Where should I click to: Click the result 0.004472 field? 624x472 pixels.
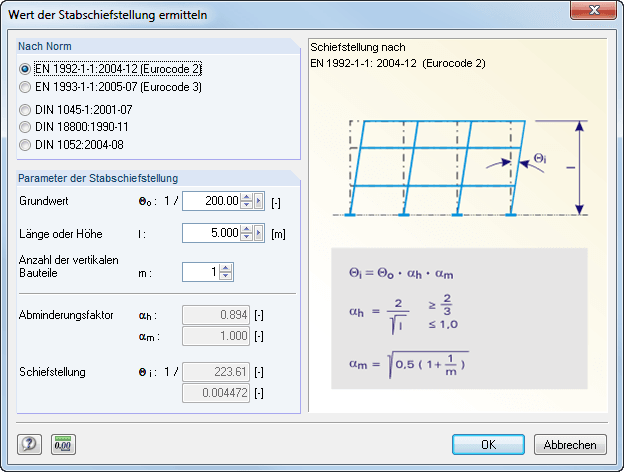tap(216, 393)
